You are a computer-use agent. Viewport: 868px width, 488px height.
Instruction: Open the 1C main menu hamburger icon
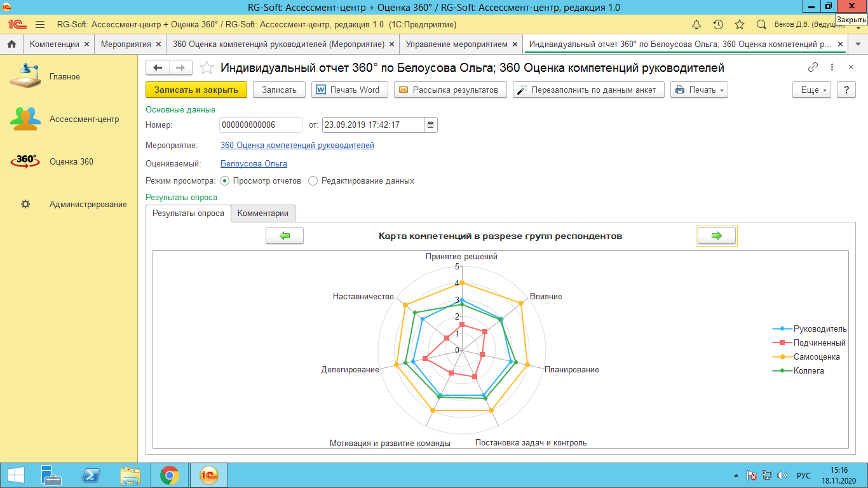click(40, 25)
